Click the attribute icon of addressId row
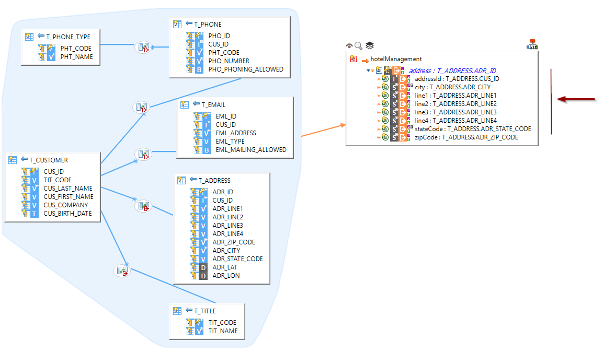604x364 pixels. tap(385, 78)
